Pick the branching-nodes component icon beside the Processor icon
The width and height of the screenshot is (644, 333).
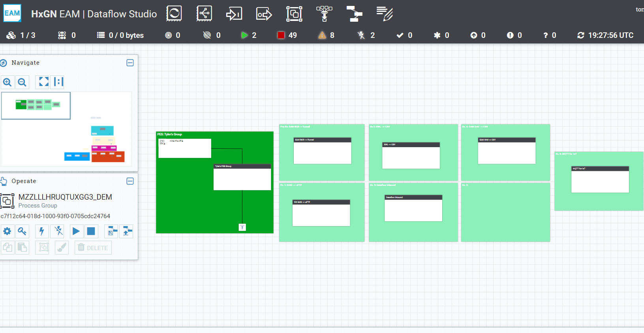(x=204, y=14)
